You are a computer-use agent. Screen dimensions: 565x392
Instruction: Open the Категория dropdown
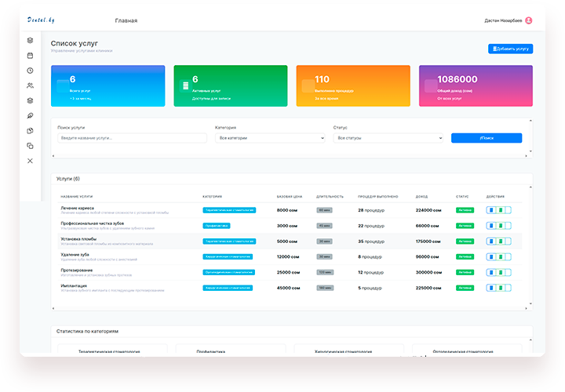269,138
